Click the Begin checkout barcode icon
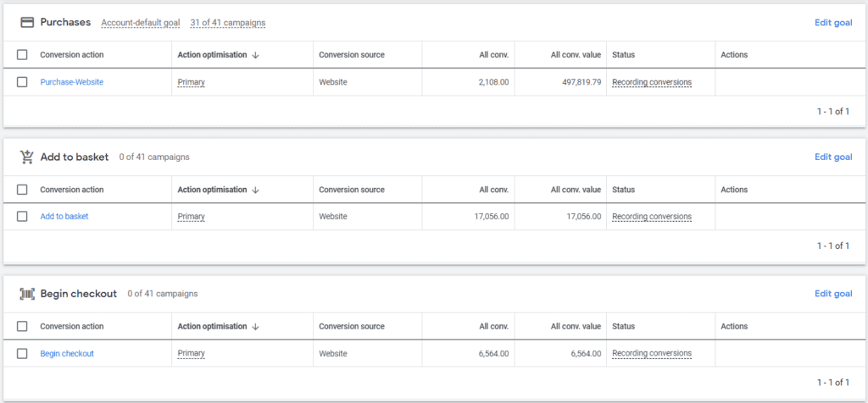This screenshot has height=403, width=868. point(27,294)
